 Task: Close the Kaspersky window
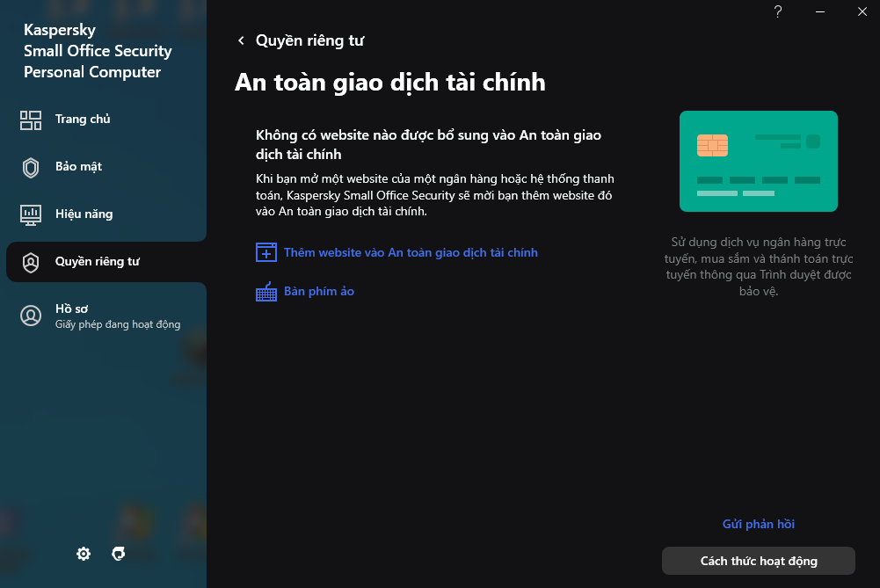click(862, 11)
